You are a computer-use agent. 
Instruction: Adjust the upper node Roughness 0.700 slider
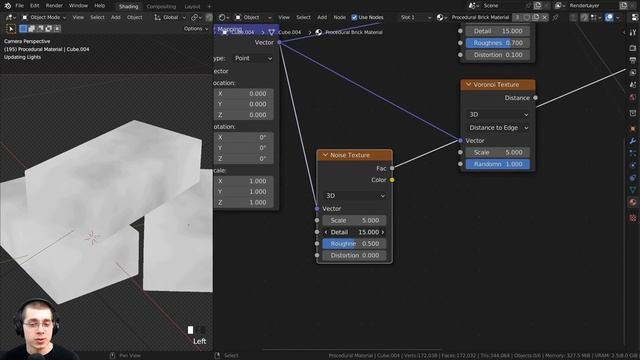tap(498, 43)
